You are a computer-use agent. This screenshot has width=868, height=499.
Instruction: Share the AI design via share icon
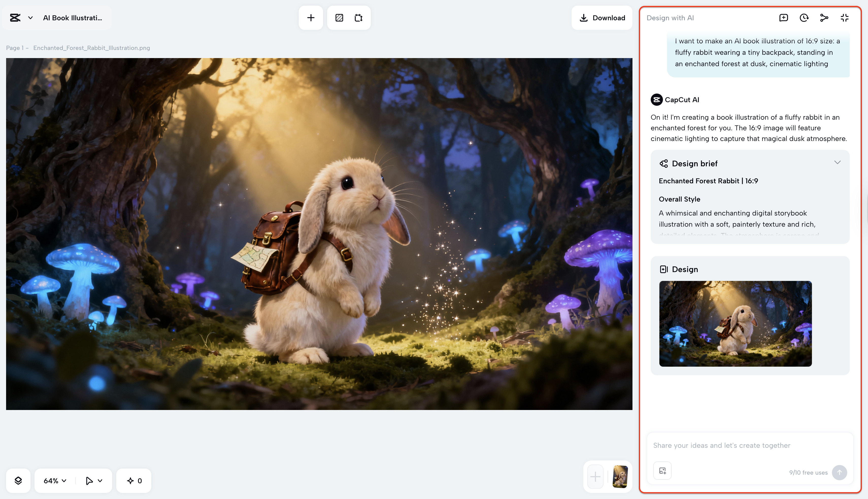[824, 17]
